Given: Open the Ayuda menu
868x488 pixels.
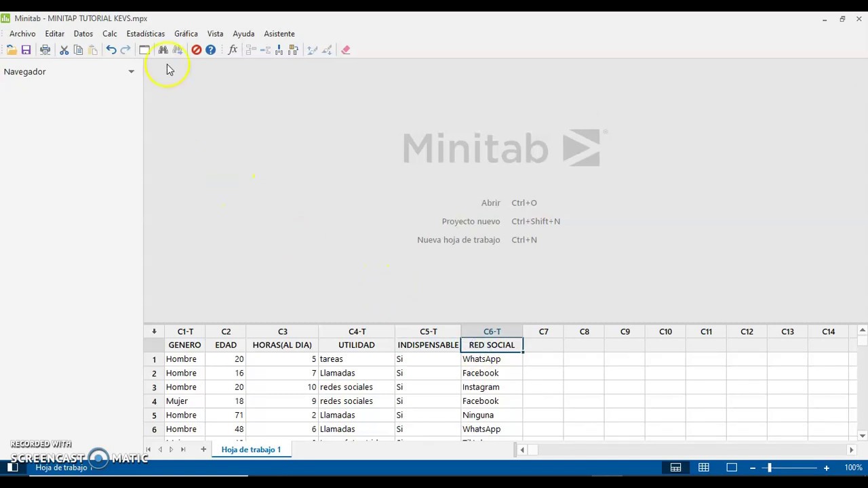Looking at the screenshot, I should click(243, 34).
